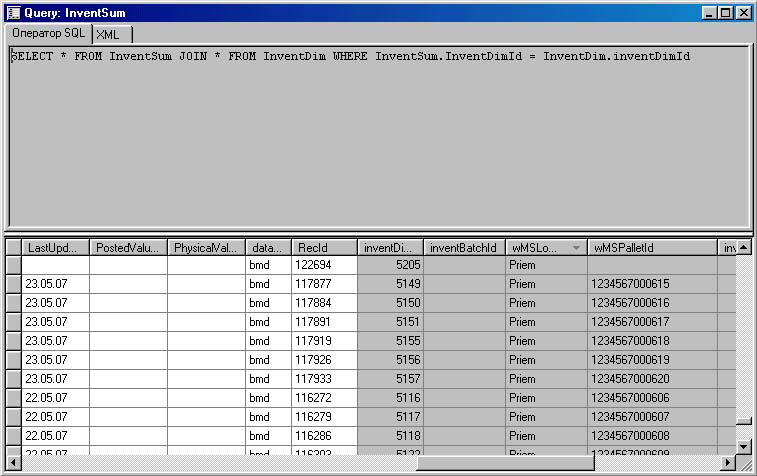
Task: Select row marker for RecId 122694
Action: [14, 265]
